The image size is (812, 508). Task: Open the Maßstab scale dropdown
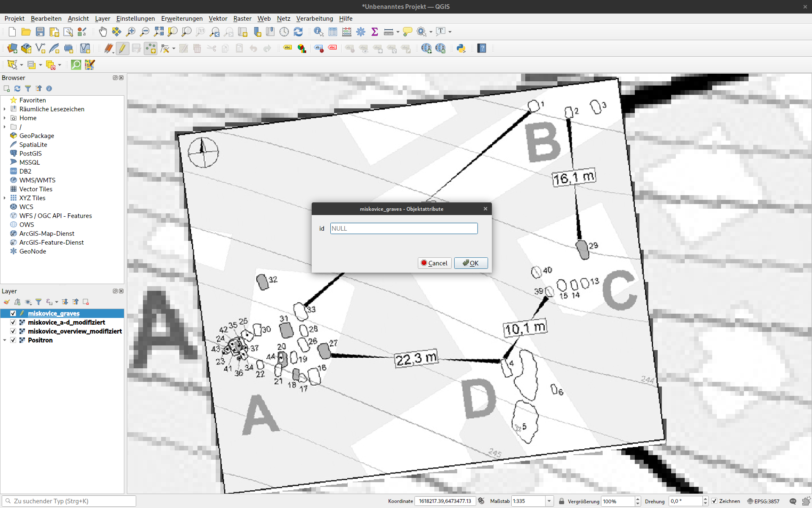point(549,501)
